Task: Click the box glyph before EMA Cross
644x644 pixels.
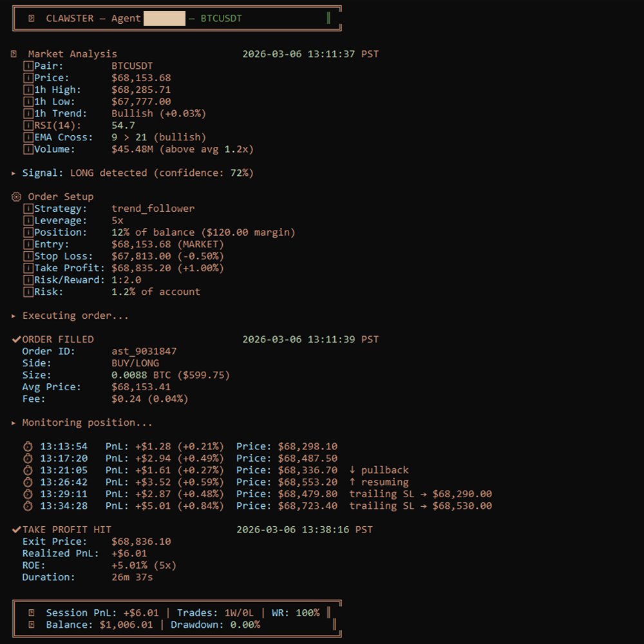Action: pyautogui.click(x=28, y=137)
